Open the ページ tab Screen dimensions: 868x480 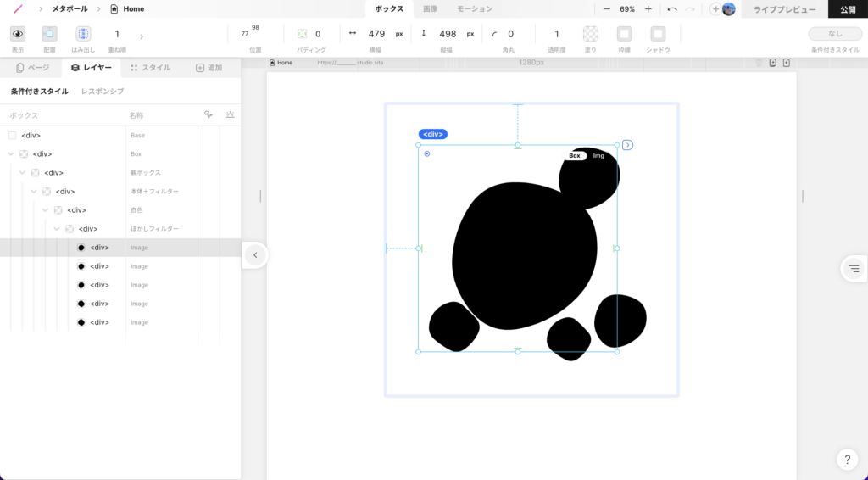pyautogui.click(x=33, y=68)
